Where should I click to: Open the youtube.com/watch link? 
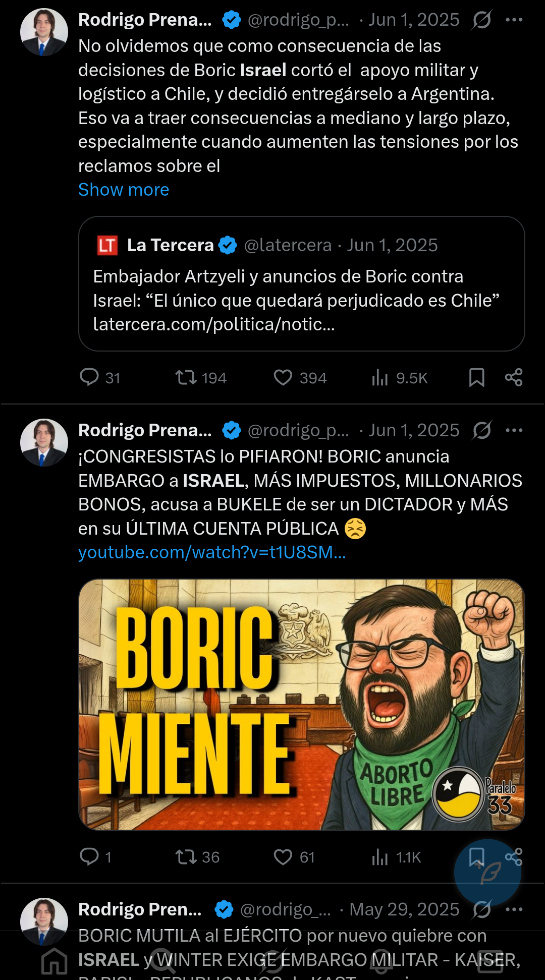pyautogui.click(x=212, y=552)
